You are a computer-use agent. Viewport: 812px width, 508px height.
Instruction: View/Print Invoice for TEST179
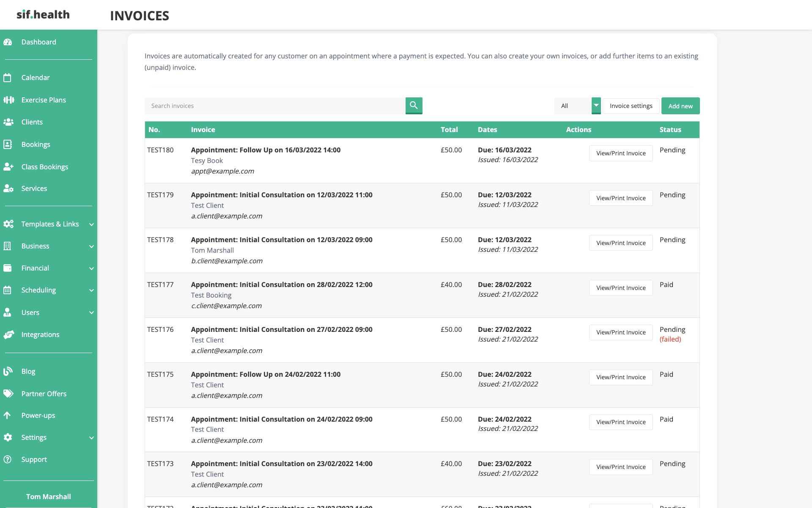621,198
